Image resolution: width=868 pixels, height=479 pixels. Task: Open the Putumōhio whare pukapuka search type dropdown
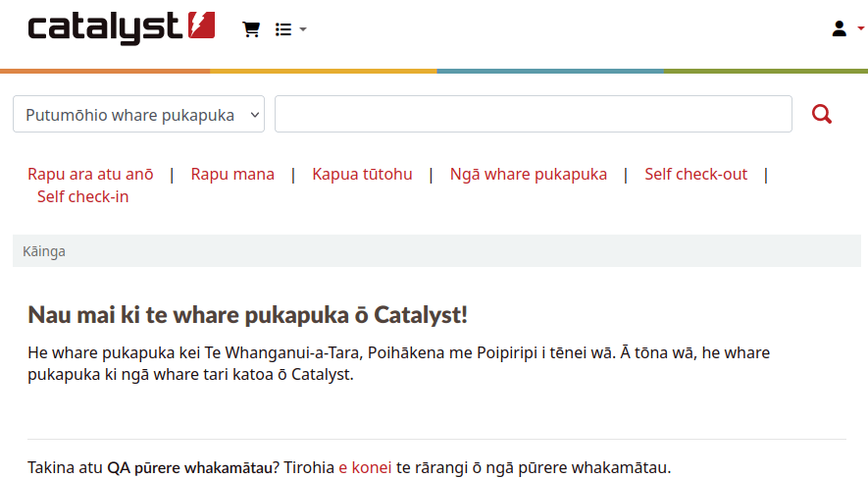pos(138,114)
